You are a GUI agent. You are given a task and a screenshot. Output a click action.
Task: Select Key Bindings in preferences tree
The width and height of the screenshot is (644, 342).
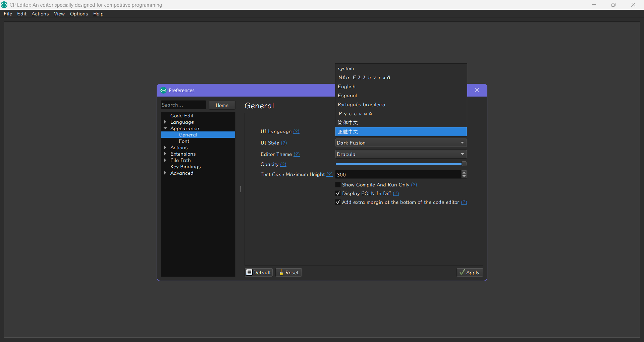coord(185,167)
